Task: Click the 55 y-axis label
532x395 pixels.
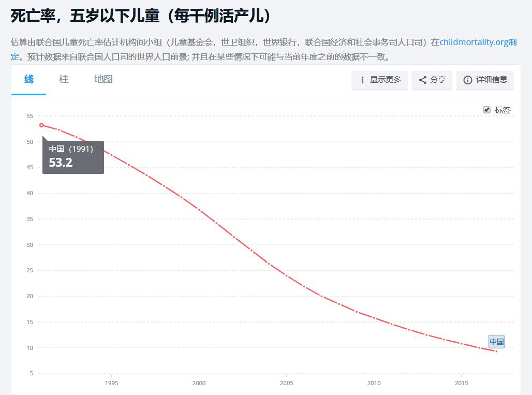Action: 30,116
